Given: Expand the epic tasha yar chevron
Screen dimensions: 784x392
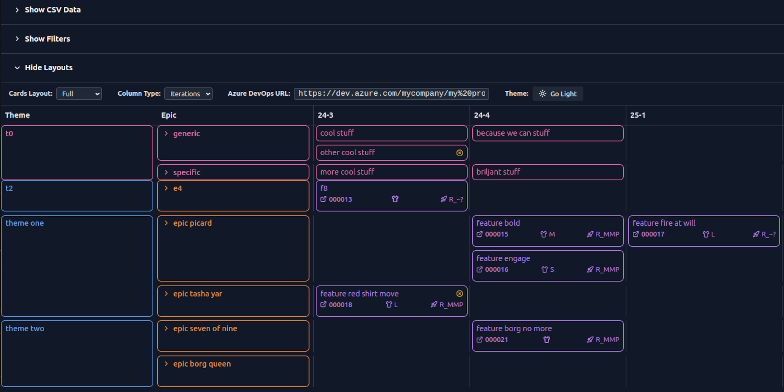Looking at the screenshot, I should click(166, 294).
